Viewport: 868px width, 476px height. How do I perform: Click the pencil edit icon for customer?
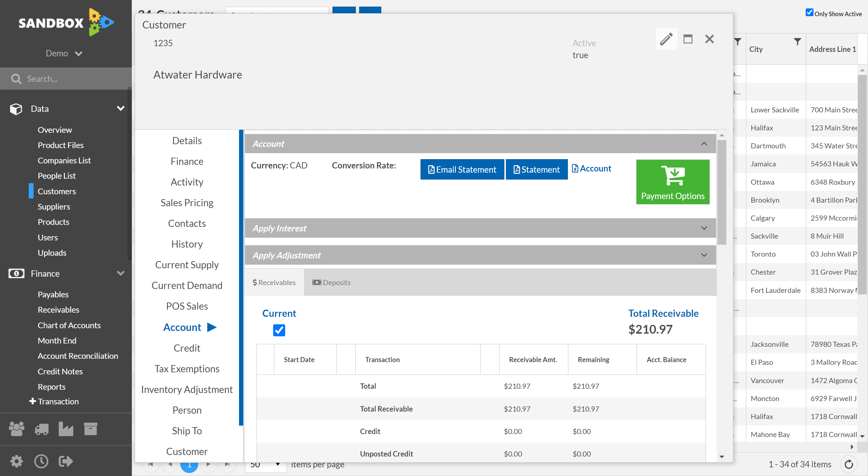(x=666, y=39)
